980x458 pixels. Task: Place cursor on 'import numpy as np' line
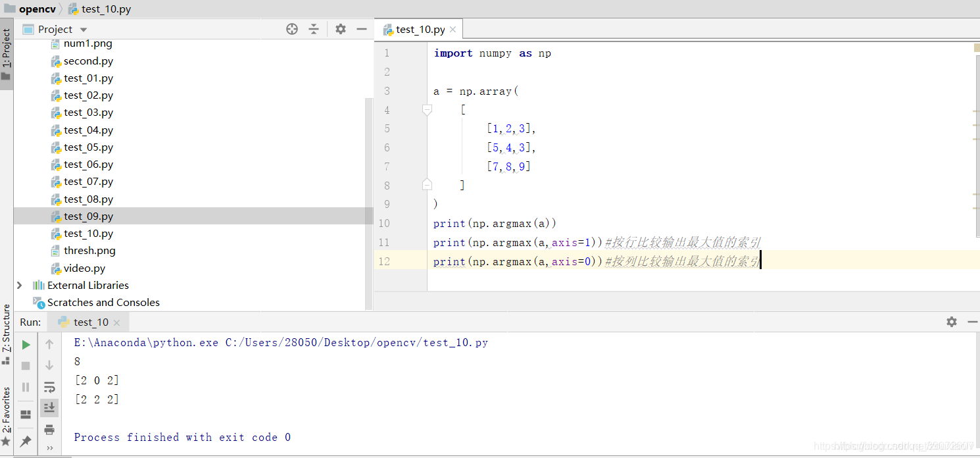click(492, 53)
